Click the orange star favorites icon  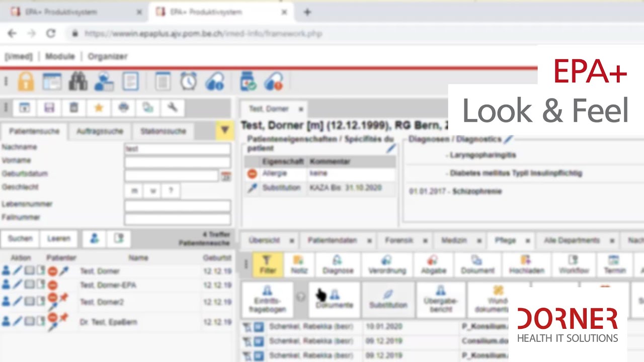click(x=99, y=108)
